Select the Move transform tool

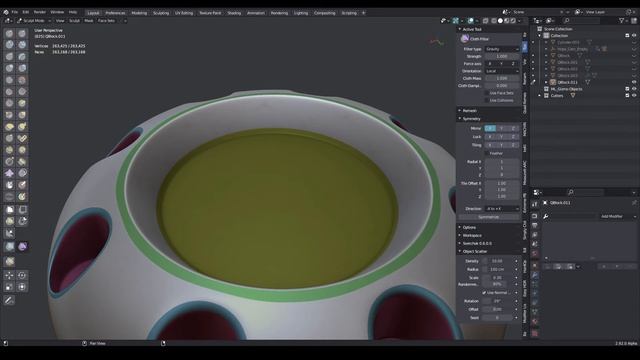9,276
